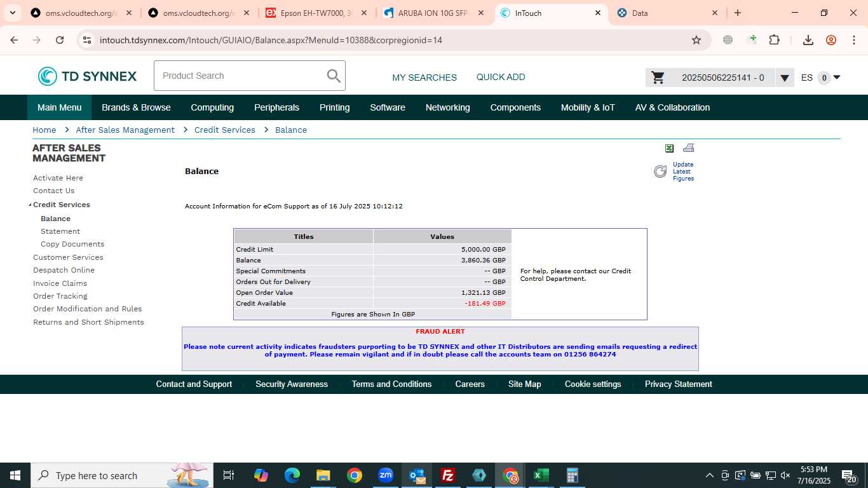
Task: Open Components menu
Action: 515,107
